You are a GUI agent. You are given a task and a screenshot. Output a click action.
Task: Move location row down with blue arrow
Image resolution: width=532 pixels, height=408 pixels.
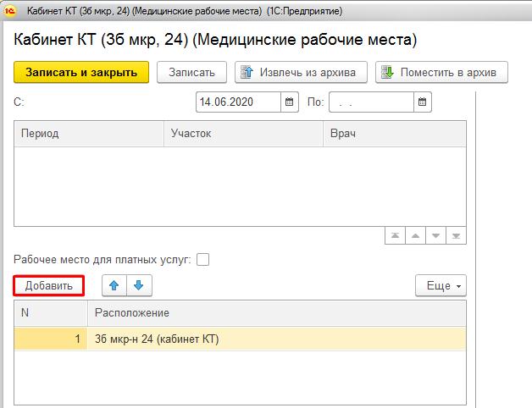138,286
